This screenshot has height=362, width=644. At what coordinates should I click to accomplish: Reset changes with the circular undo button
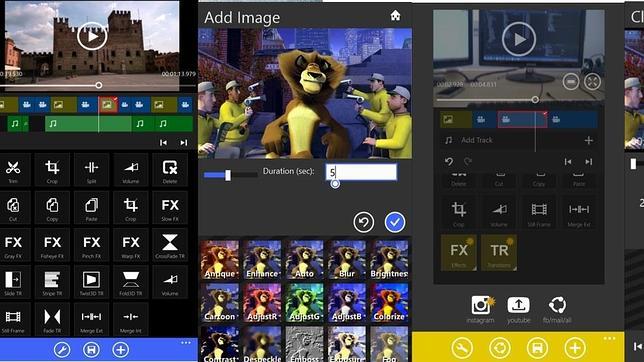363,222
